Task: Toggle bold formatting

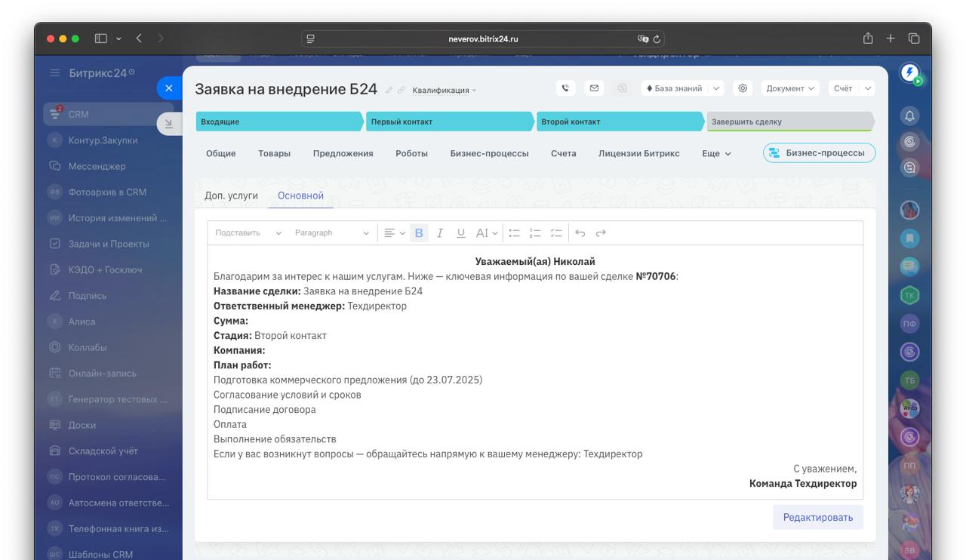Action: [419, 233]
